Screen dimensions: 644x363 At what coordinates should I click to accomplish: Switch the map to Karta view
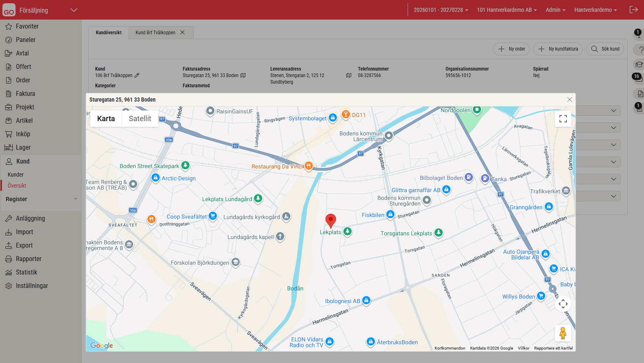tap(106, 119)
